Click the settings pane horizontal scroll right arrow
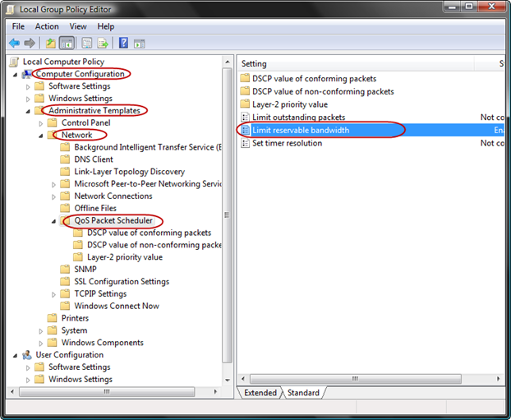This screenshot has width=511, height=420. coord(499,379)
